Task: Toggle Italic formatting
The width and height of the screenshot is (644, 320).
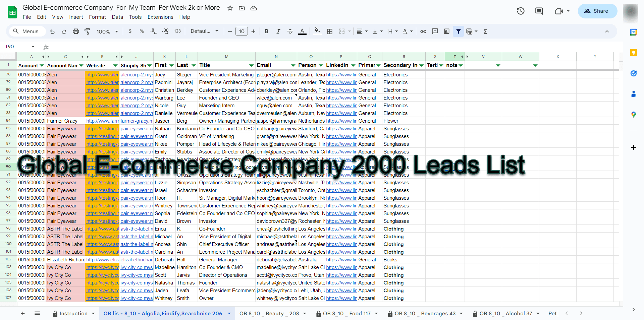Action: click(x=278, y=31)
